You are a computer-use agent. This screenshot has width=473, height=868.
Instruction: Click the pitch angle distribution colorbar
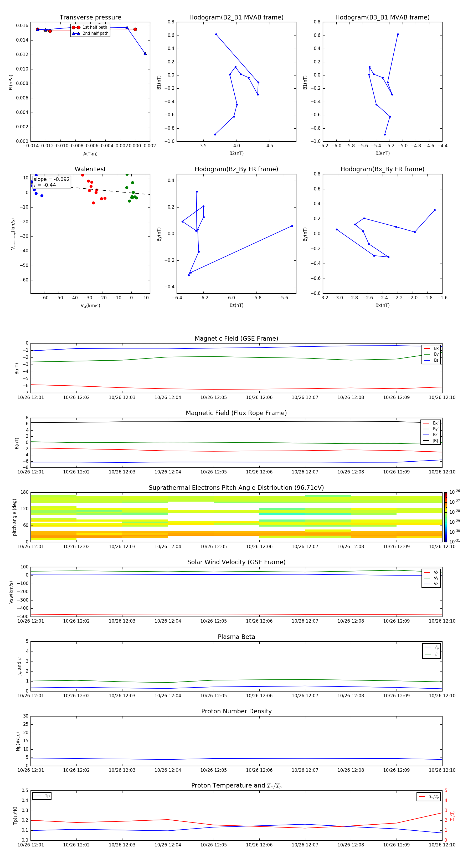click(x=446, y=517)
